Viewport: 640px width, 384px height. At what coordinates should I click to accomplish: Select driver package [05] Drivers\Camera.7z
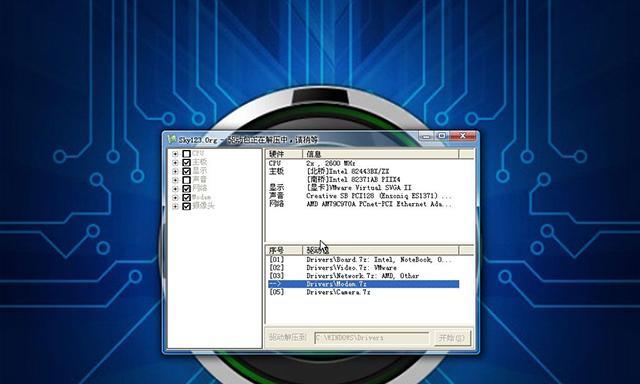[363, 292]
